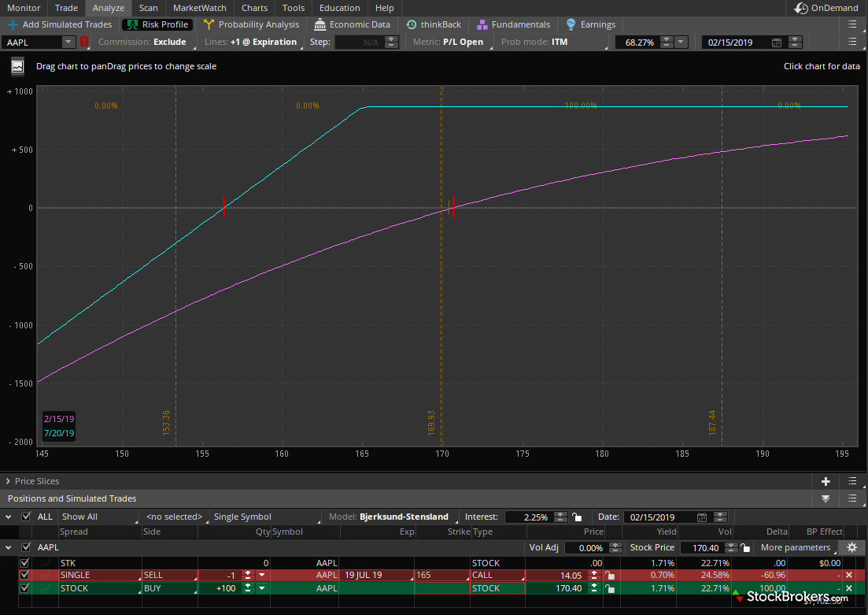Toggle the lock beside 14.05 price
This screenshot has height=615, width=868.
point(609,575)
